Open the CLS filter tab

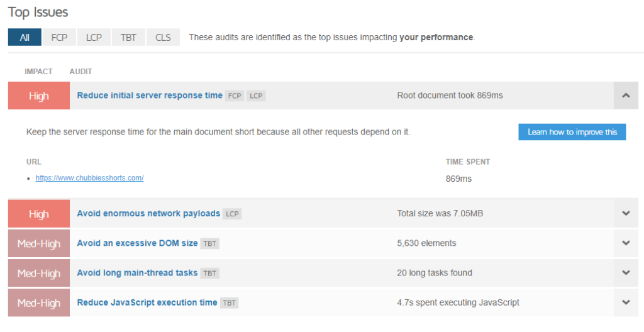163,37
